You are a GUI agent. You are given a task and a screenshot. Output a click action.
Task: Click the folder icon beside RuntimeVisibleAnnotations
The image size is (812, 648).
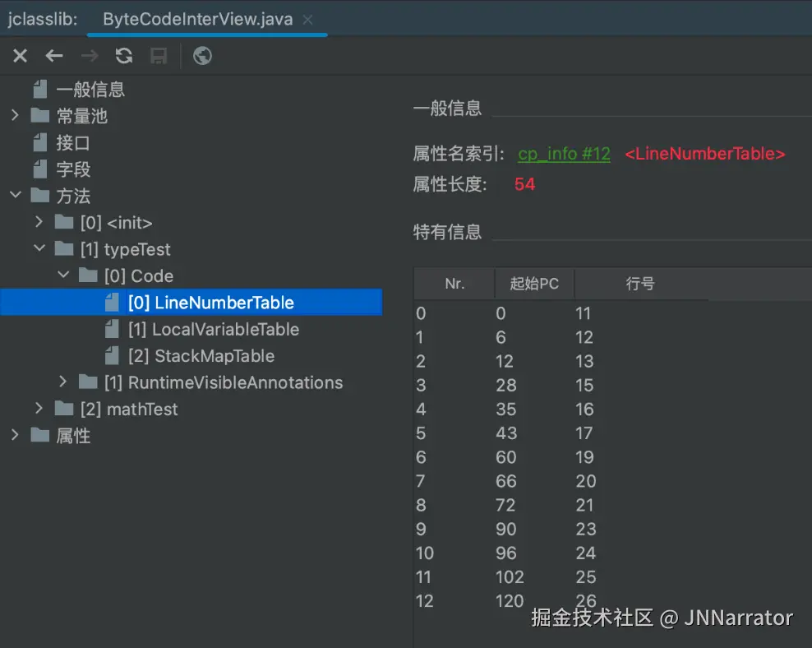88,382
